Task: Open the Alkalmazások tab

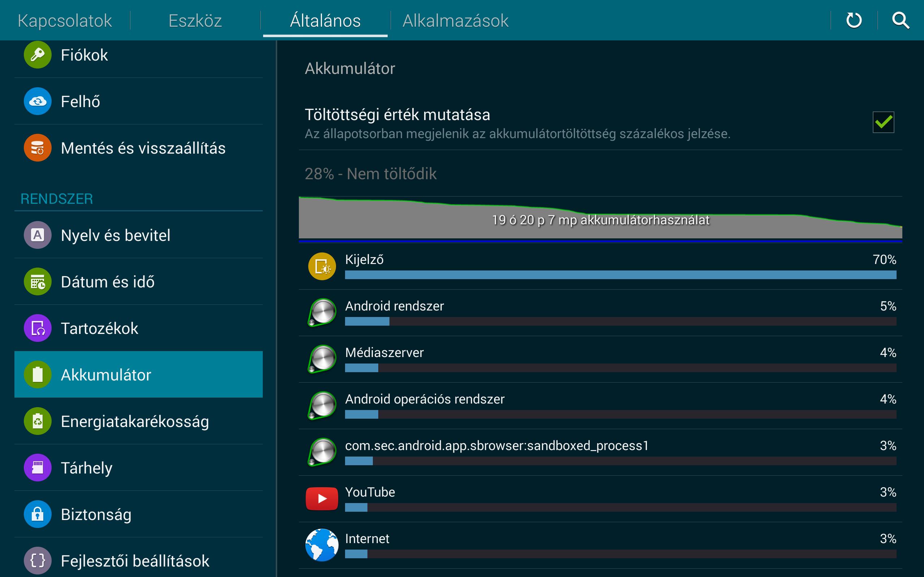Action: tap(455, 21)
